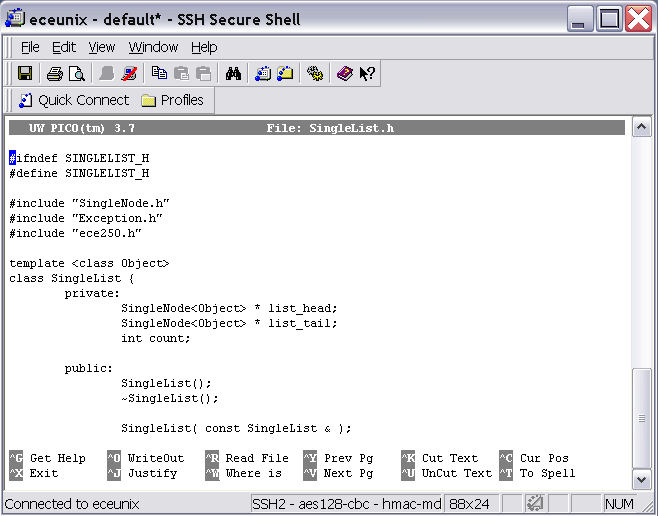Click the scrollbar up arrow
The height and width of the screenshot is (516, 658).
tap(641, 127)
